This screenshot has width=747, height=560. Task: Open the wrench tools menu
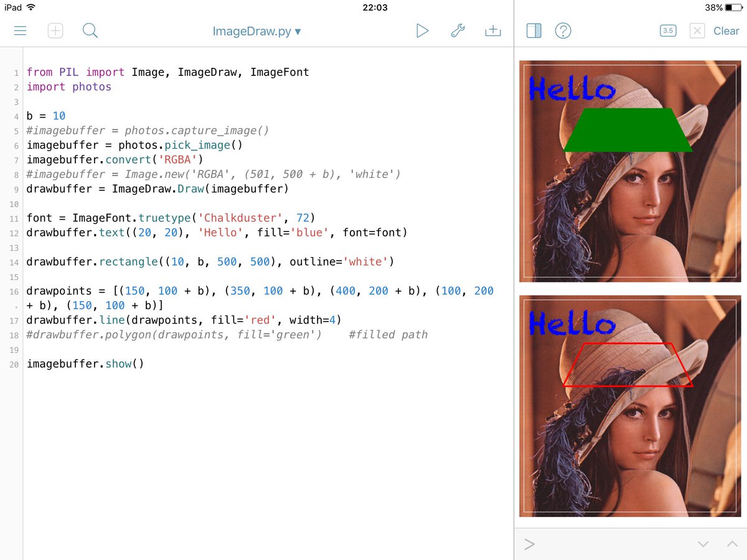pos(458,30)
